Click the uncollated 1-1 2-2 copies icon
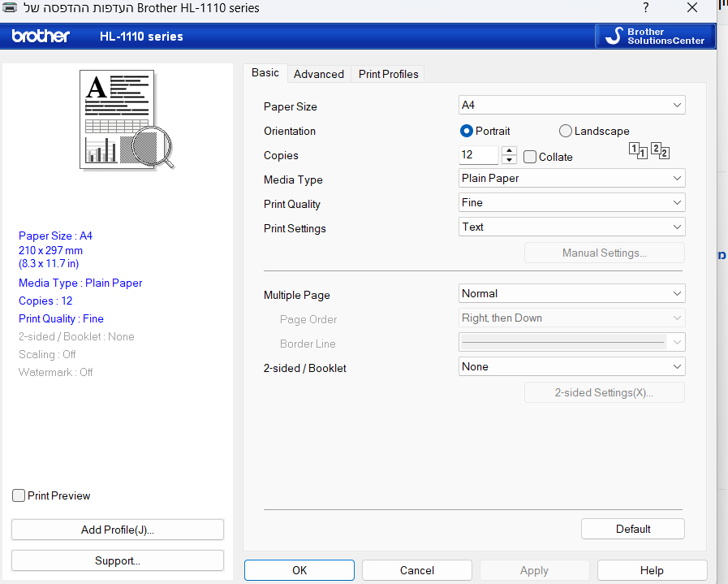The width and height of the screenshot is (728, 584). 649,150
